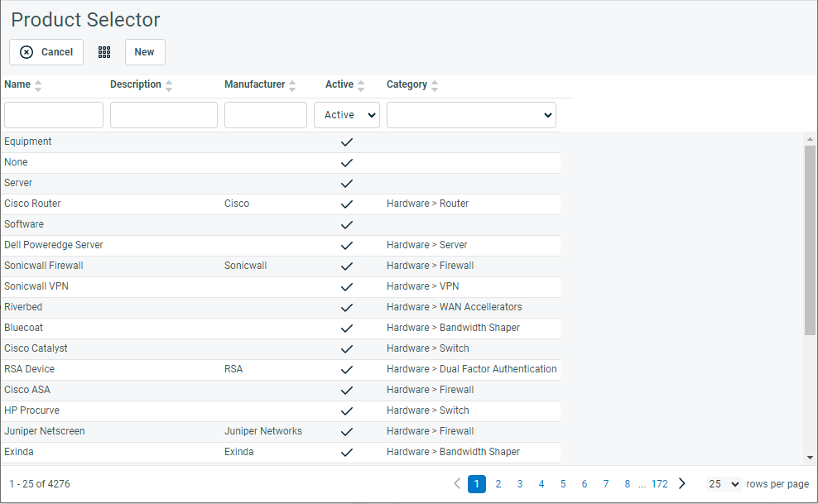Open the Category filter dropdown

coord(471,115)
